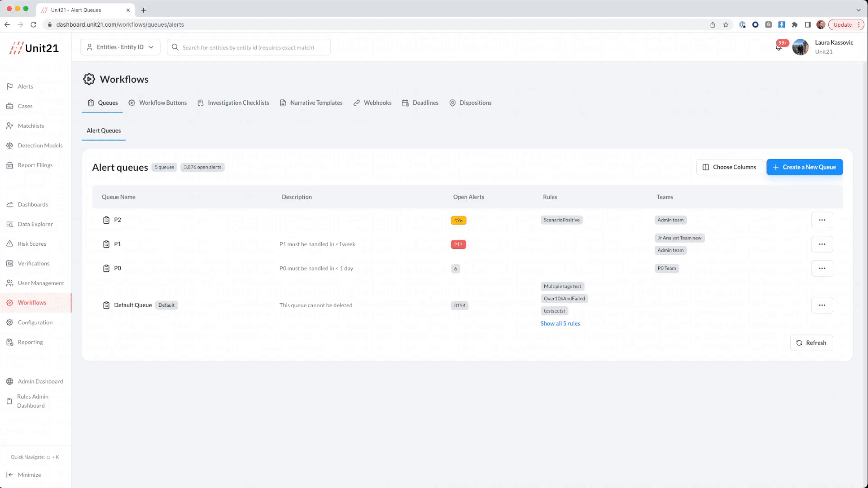The height and width of the screenshot is (488, 868).
Task: Click the 217 open alerts badge
Action: [x=458, y=244]
